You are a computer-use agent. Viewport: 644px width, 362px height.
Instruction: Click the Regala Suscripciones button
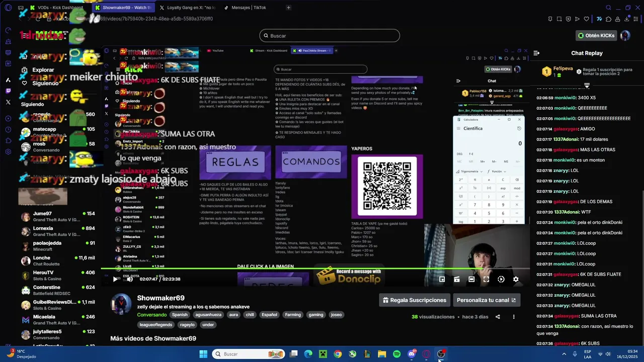coord(414,300)
